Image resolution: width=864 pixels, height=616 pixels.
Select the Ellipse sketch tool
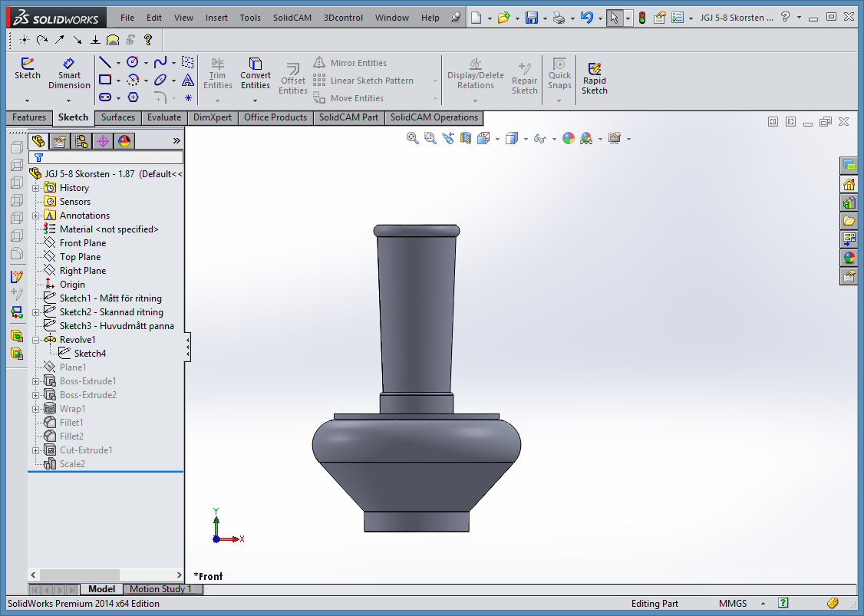(160, 80)
